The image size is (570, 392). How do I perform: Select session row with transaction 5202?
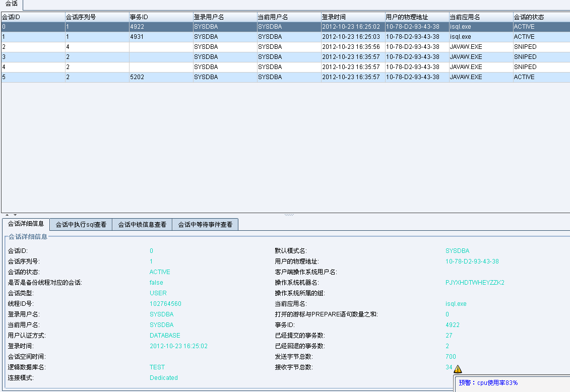[161, 77]
